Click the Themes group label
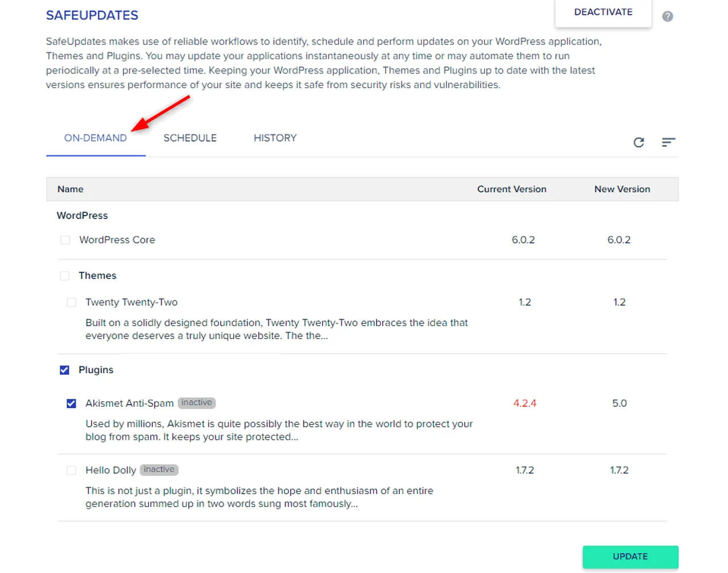The image size is (728, 573). (x=97, y=276)
